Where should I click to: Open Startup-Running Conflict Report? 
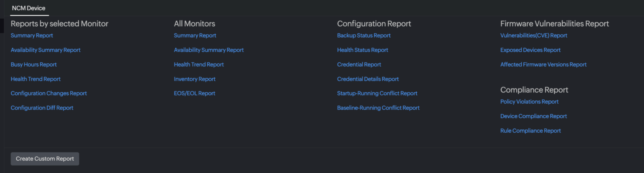377,93
